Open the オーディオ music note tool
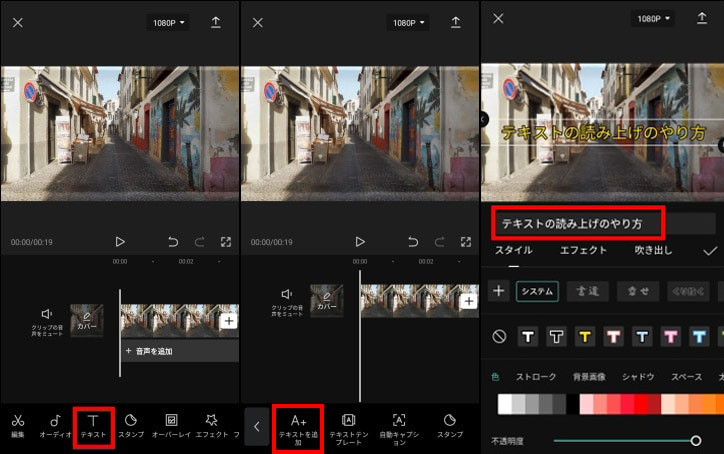Viewport: 724px width, 454px height. point(55,426)
